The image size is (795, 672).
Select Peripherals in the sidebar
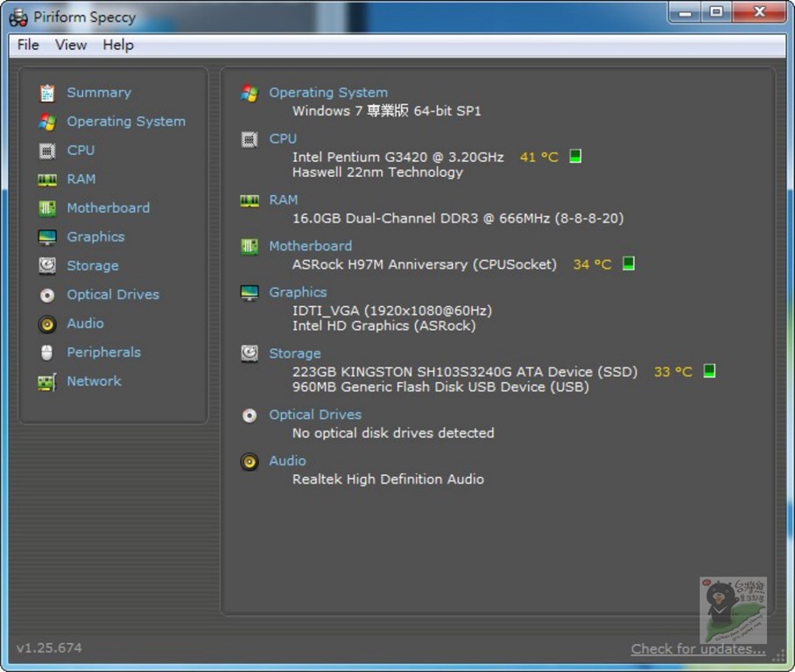pos(104,353)
